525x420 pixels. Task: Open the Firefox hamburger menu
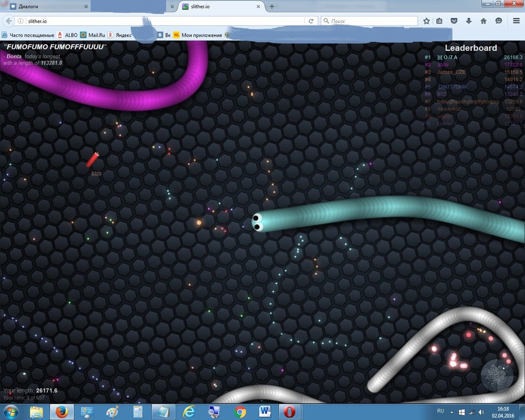(517, 21)
